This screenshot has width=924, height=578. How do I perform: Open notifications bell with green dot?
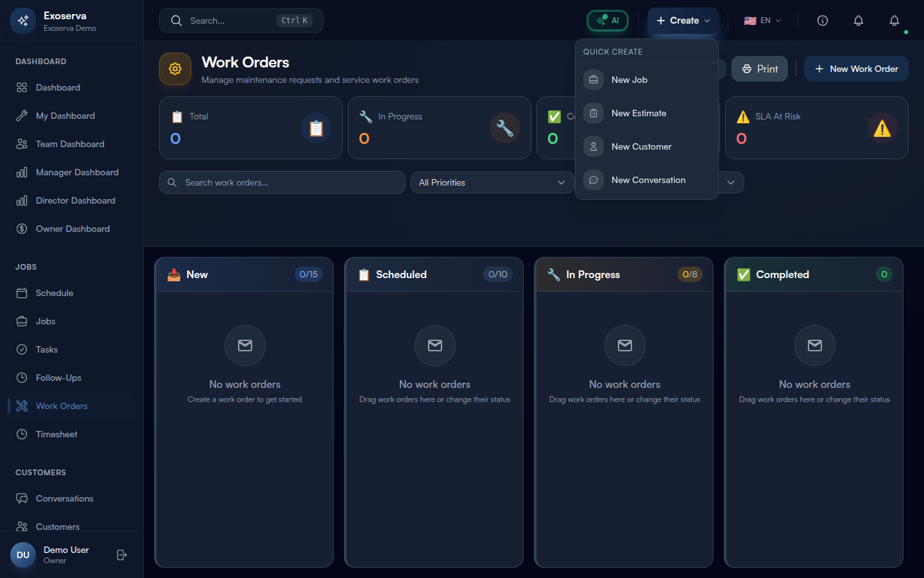894,21
